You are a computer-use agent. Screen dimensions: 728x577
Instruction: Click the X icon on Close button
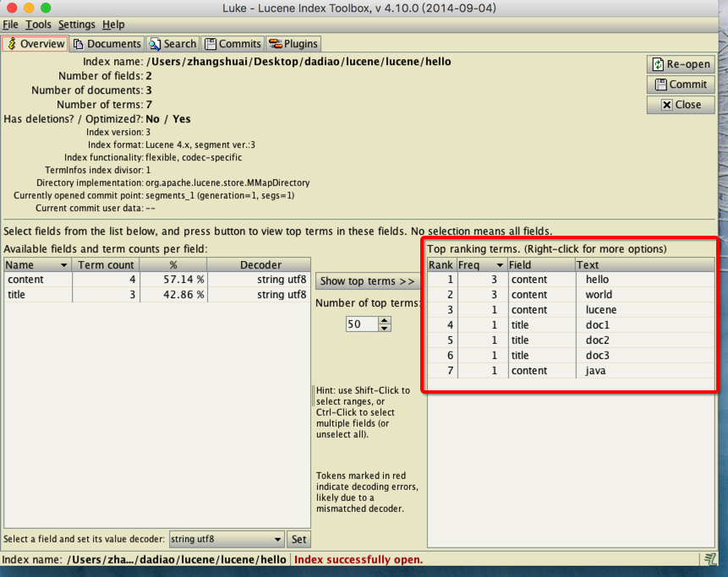point(667,105)
